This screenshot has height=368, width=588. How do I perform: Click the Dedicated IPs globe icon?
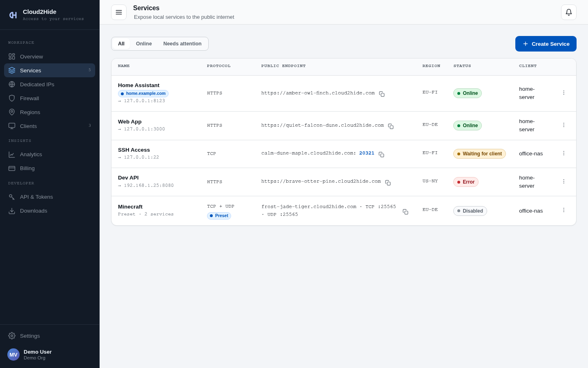point(12,84)
